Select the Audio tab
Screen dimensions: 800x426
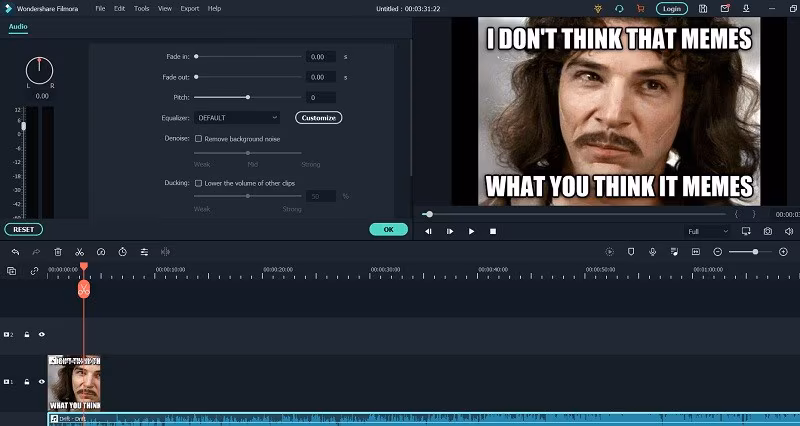point(18,27)
